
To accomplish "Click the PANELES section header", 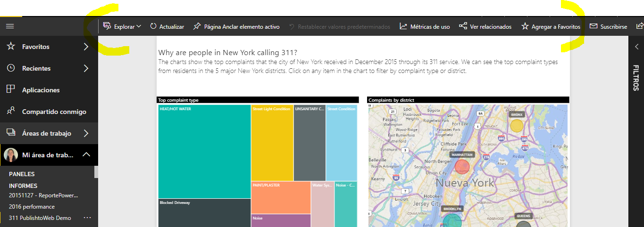I will pyautogui.click(x=22, y=174).
